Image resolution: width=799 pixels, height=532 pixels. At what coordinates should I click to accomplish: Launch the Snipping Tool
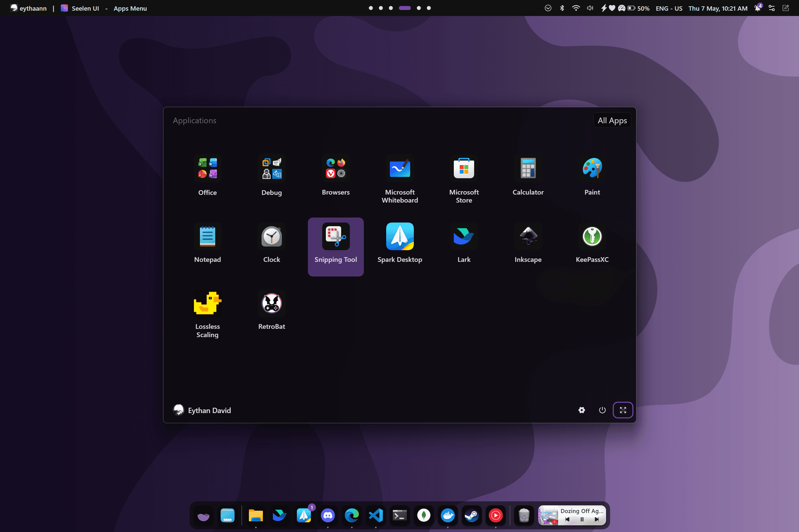click(x=336, y=247)
